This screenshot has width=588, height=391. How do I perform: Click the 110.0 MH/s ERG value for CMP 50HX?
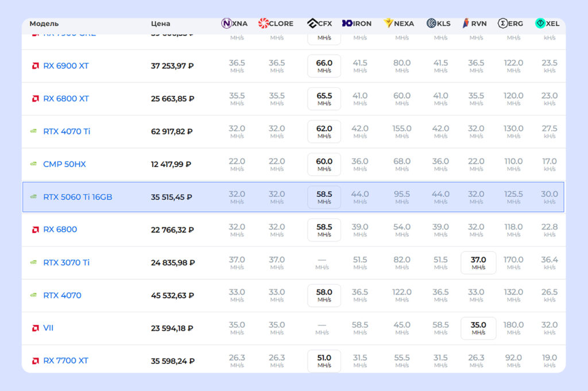click(513, 164)
